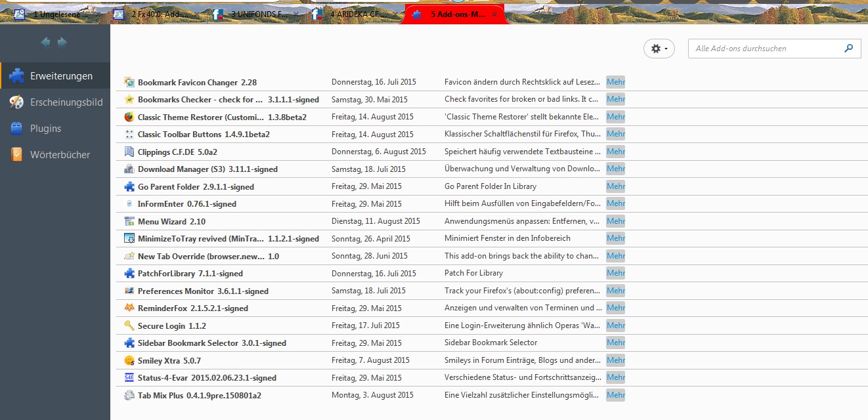Select the 'Tab Mix Plus 0.4.1.9pre.150801a2' name

click(x=200, y=396)
